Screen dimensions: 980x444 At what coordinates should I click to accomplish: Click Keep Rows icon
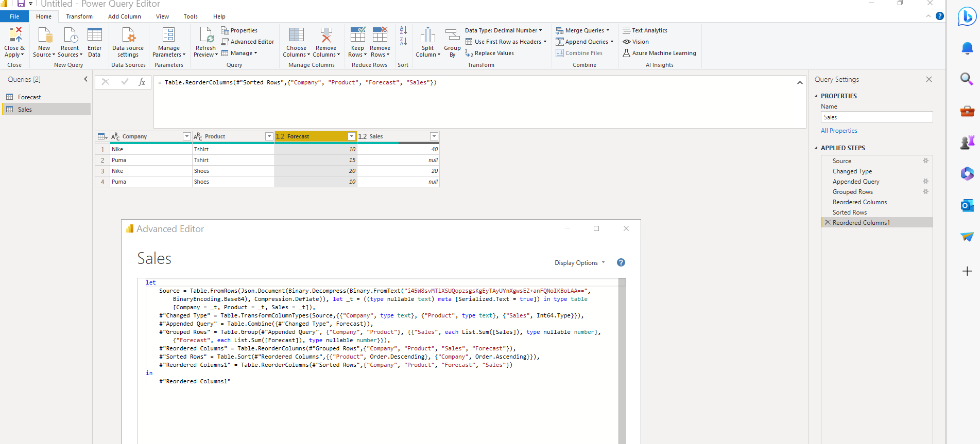coord(357,34)
